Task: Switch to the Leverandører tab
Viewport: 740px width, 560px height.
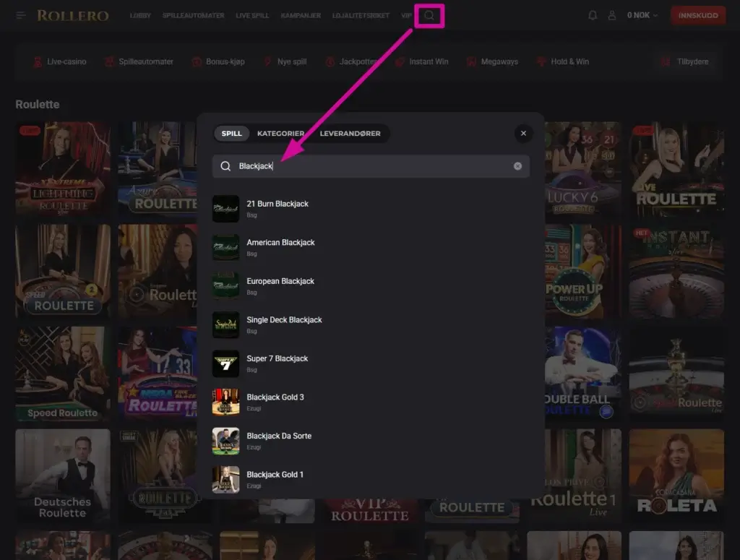Action: click(350, 134)
